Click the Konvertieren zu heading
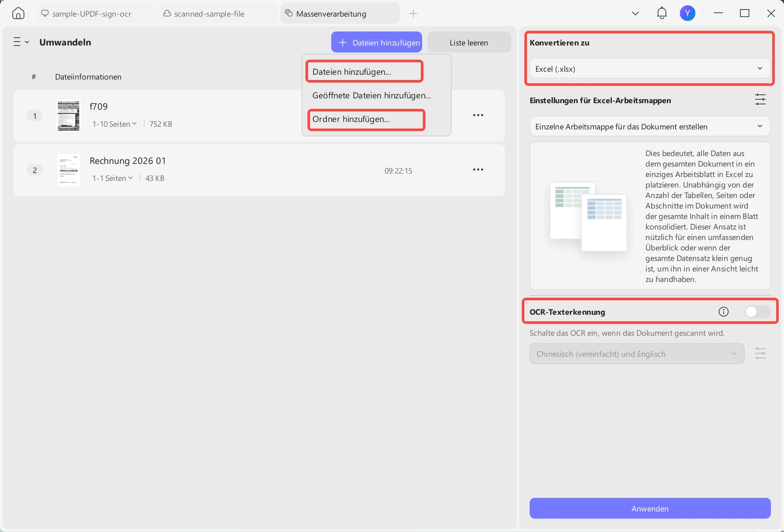Viewport: 784px width, 532px height. pos(559,43)
